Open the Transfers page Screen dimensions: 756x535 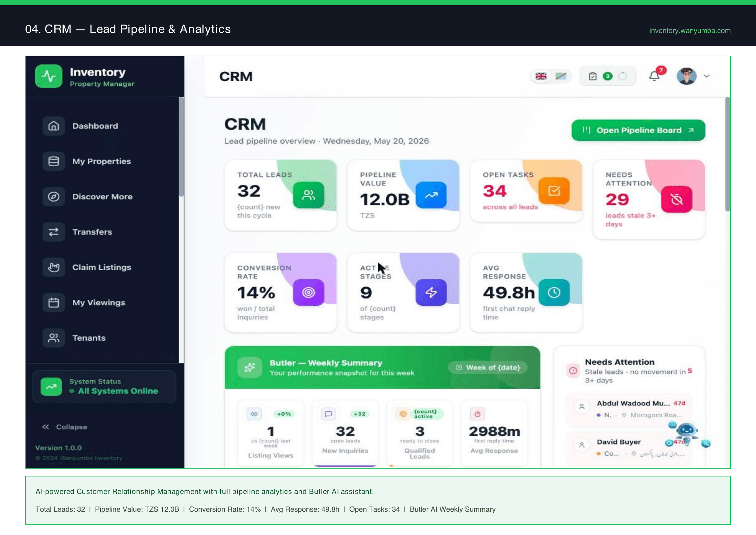click(x=92, y=232)
